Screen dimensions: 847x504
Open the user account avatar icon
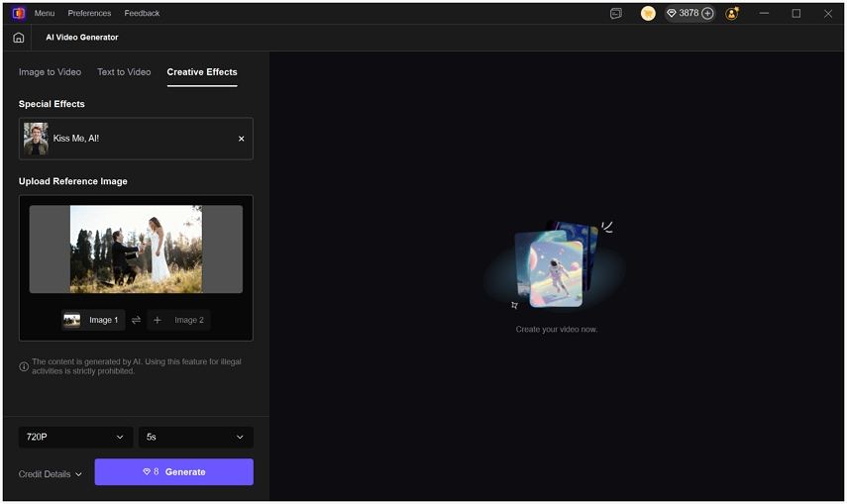point(732,14)
